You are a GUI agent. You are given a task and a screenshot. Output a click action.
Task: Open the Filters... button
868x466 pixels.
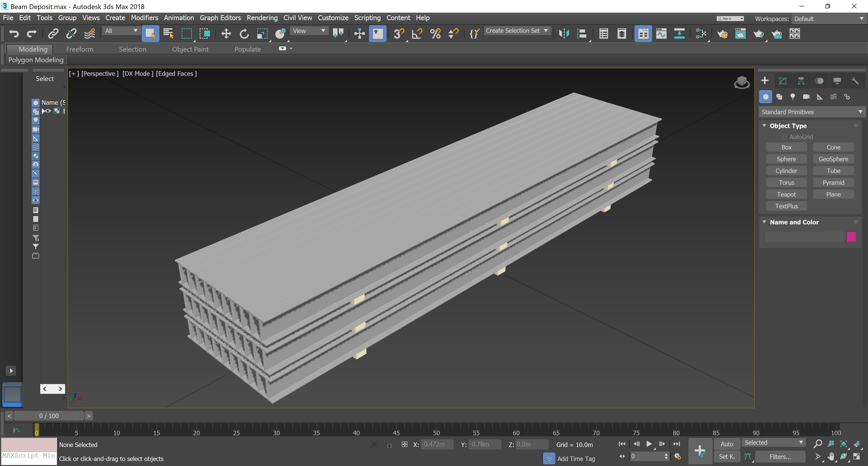click(780, 456)
